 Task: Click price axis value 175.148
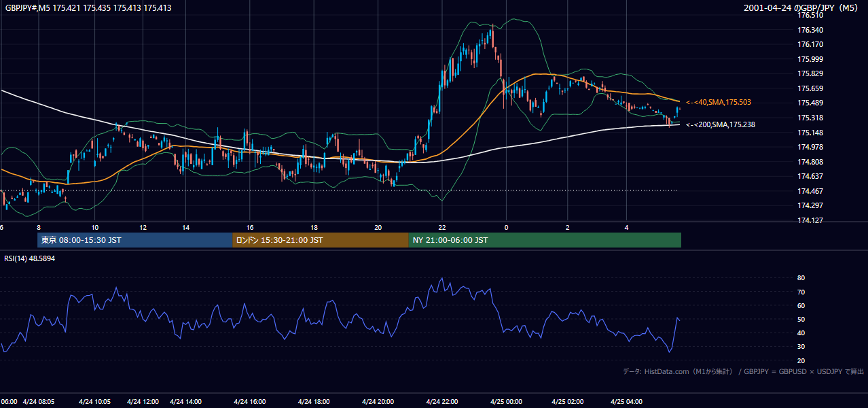(x=810, y=133)
